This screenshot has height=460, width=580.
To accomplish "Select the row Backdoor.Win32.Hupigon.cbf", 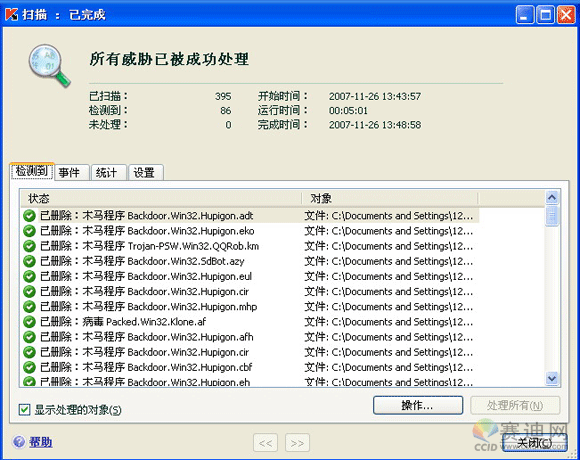I will coord(250,367).
